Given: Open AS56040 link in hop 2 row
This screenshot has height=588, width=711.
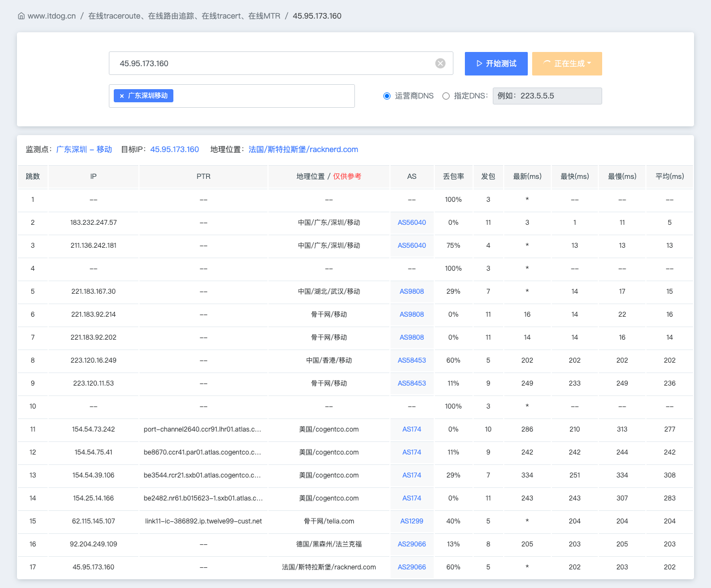Looking at the screenshot, I should point(412,223).
